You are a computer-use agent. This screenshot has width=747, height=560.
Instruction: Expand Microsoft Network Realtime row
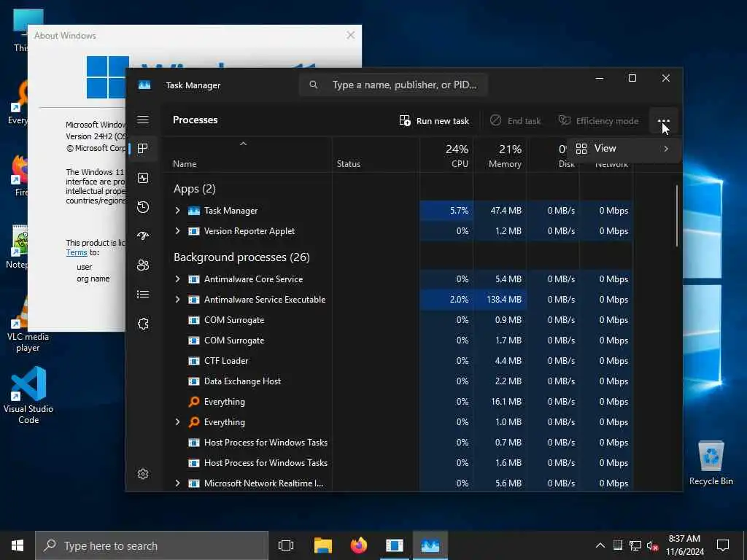click(178, 483)
